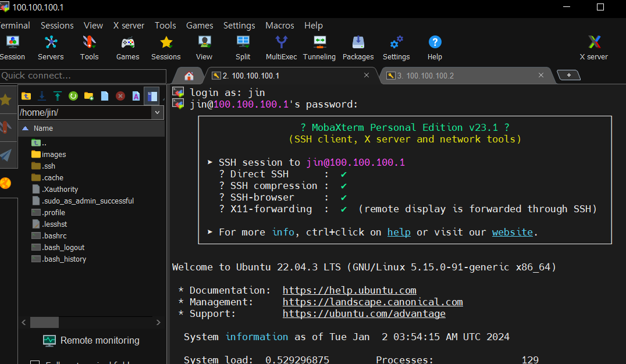Select the .bashrc file

click(x=49, y=235)
